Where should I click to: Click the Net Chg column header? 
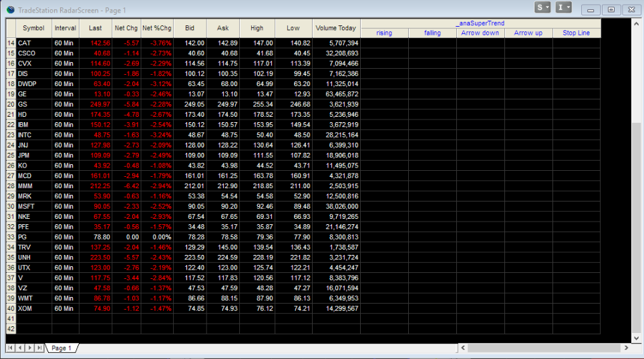click(126, 28)
